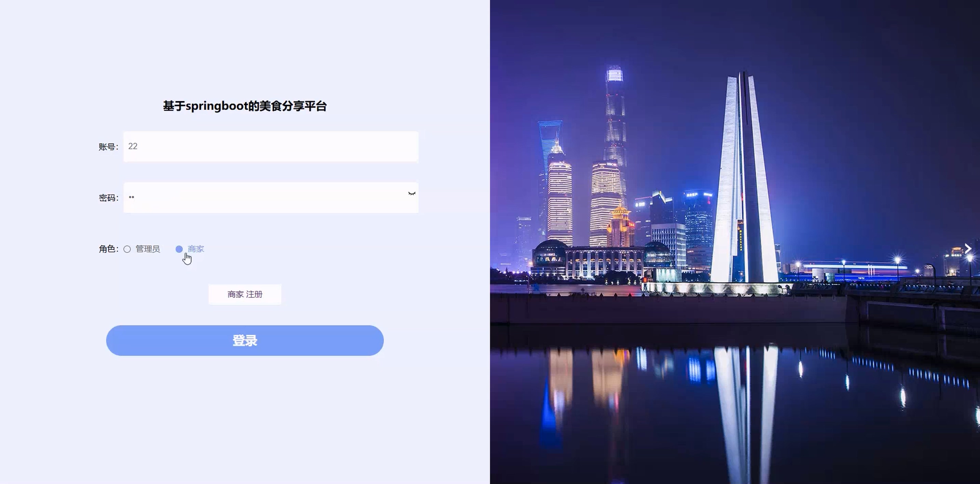This screenshot has width=980, height=484.
Task: Click the 密码: field label
Action: point(109,198)
